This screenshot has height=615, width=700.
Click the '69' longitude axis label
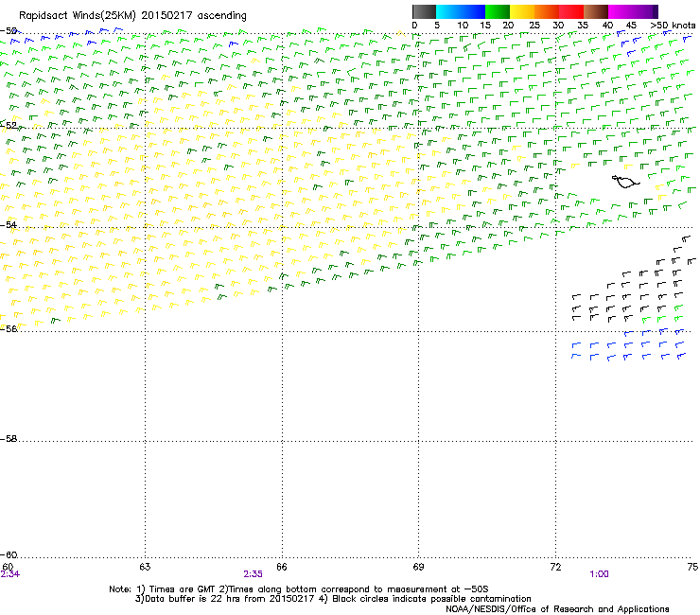point(418,567)
